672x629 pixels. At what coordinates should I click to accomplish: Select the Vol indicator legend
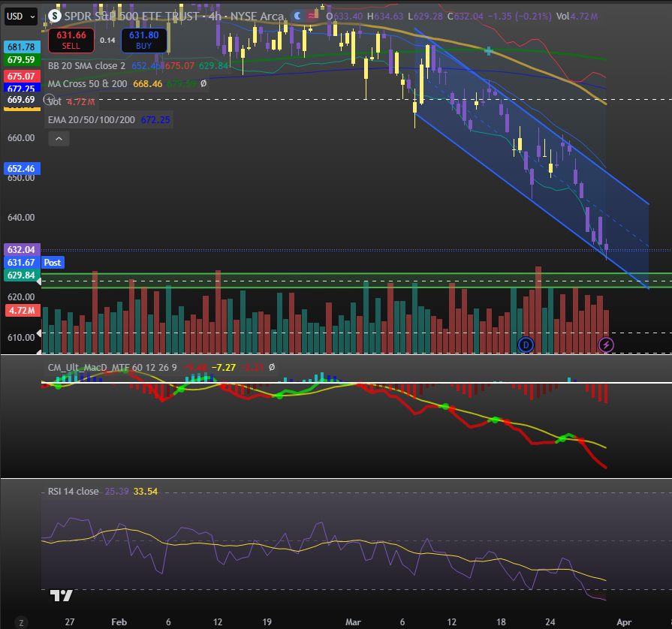(x=55, y=102)
